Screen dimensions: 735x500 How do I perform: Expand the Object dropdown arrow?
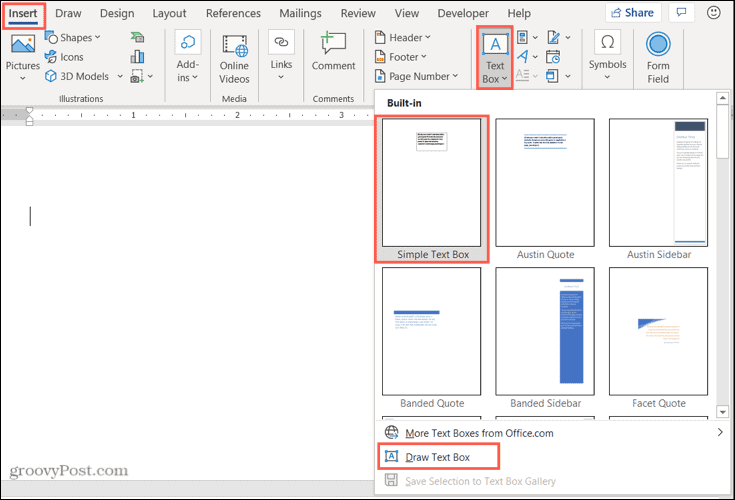[568, 76]
